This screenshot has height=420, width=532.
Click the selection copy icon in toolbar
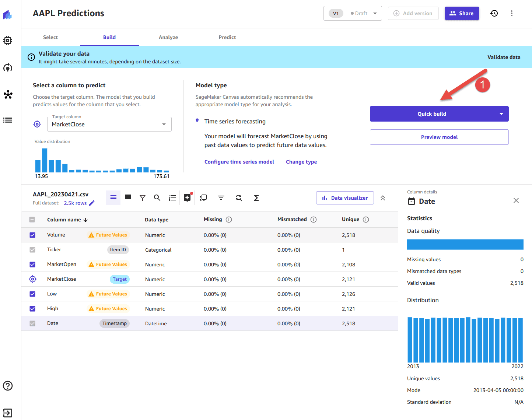point(203,198)
